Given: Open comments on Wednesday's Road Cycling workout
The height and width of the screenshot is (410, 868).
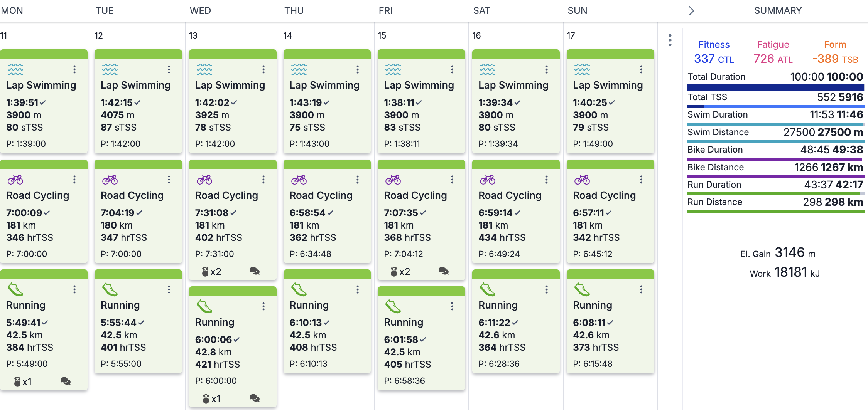Looking at the screenshot, I should pyautogui.click(x=255, y=271).
